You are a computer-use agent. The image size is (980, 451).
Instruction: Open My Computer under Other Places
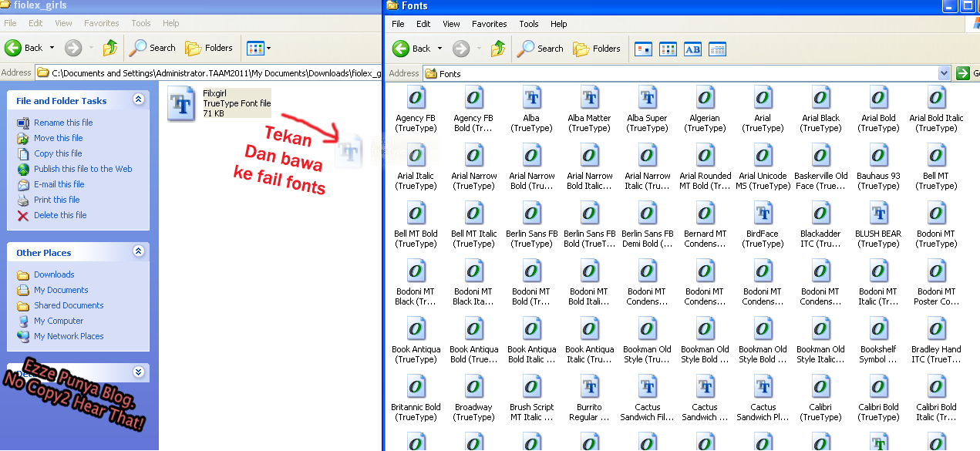[59, 321]
